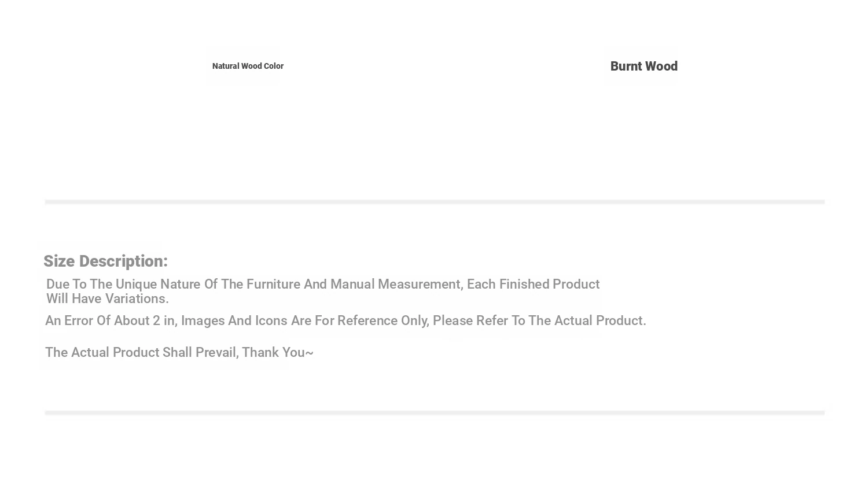Click the line starting "Due To The Unique Nature"
The height and width of the screenshot is (487, 868).
(x=322, y=285)
